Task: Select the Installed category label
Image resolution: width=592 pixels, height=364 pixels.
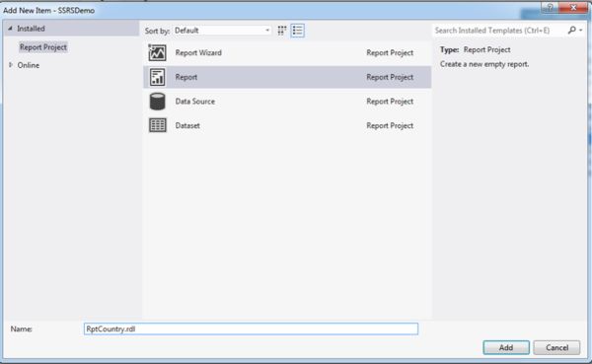Action: point(31,29)
